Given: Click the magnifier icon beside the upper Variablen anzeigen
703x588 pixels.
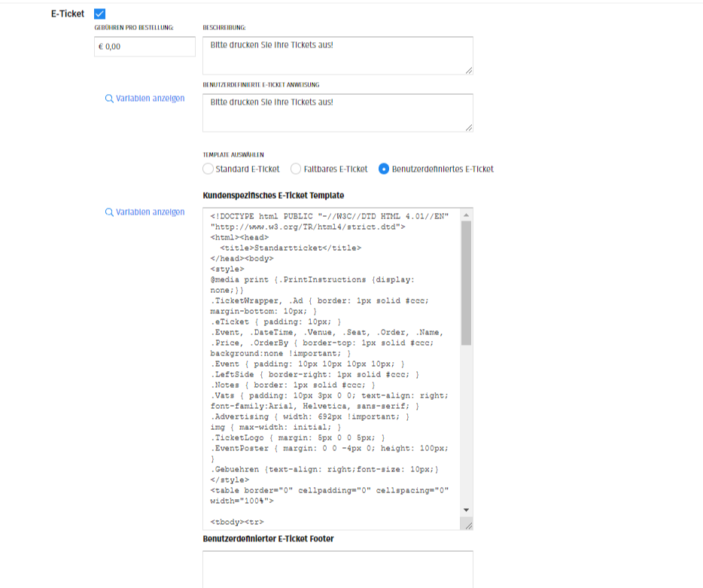Looking at the screenshot, I should tap(109, 99).
